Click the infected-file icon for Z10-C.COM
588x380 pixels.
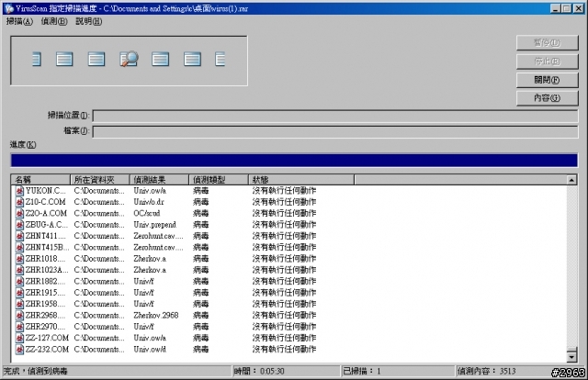click(19, 202)
